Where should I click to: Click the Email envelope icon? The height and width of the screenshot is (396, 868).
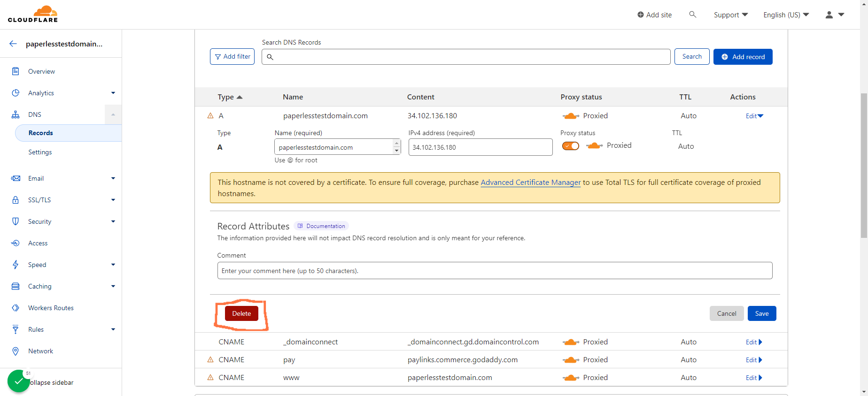[x=15, y=178]
